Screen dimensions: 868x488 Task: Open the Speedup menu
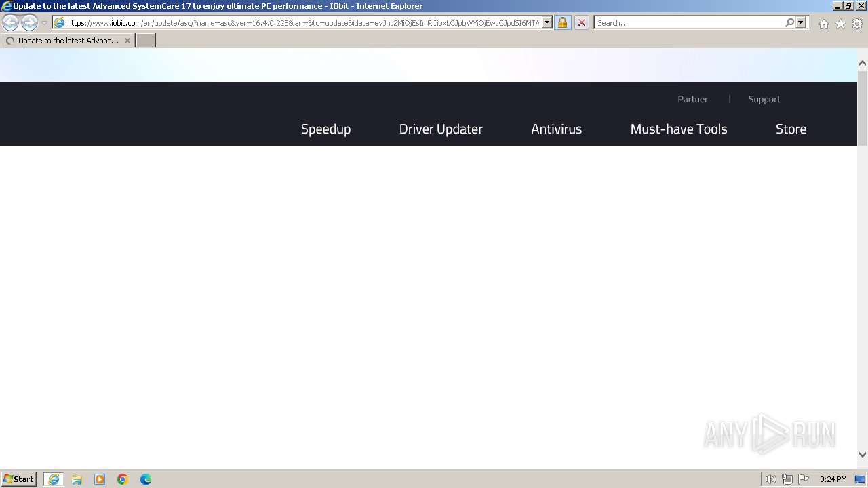pyautogui.click(x=325, y=129)
